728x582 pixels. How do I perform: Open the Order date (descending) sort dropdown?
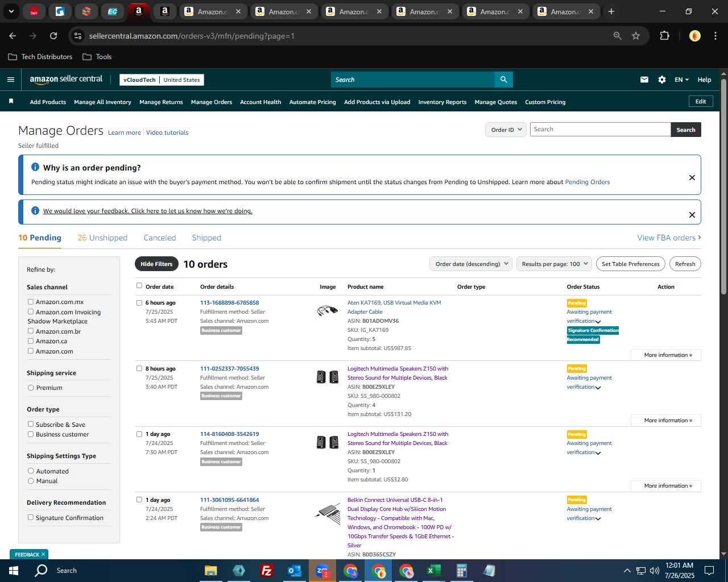pyautogui.click(x=471, y=264)
